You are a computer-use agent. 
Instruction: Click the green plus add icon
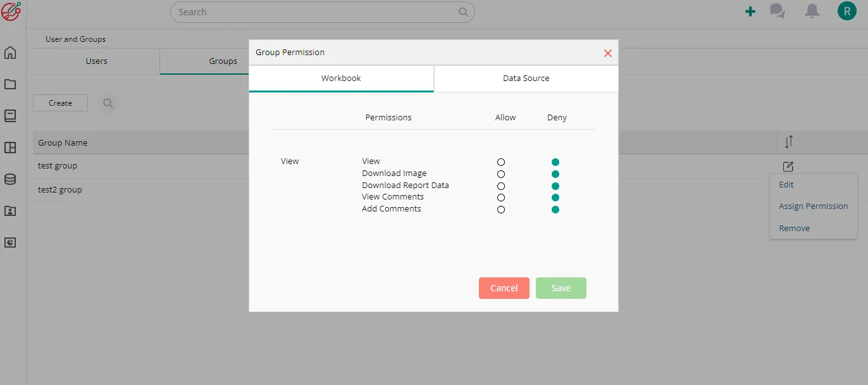tap(750, 11)
